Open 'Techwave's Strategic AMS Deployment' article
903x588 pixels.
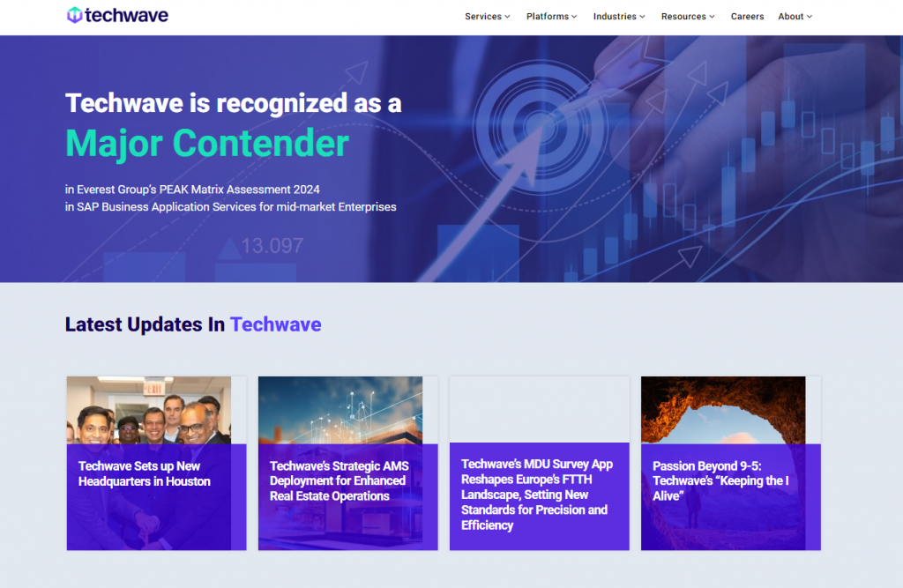pos(340,480)
